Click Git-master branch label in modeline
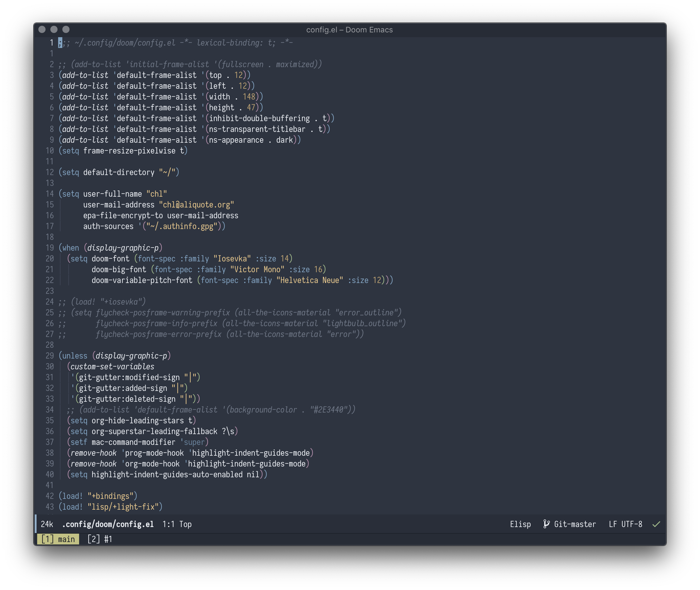700x590 pixels. (575, 524)
